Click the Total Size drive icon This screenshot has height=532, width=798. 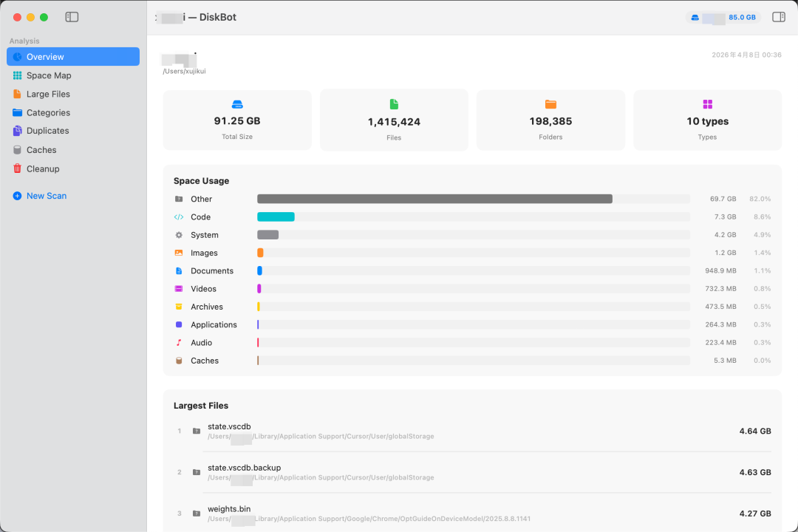(x=237, y=104)
